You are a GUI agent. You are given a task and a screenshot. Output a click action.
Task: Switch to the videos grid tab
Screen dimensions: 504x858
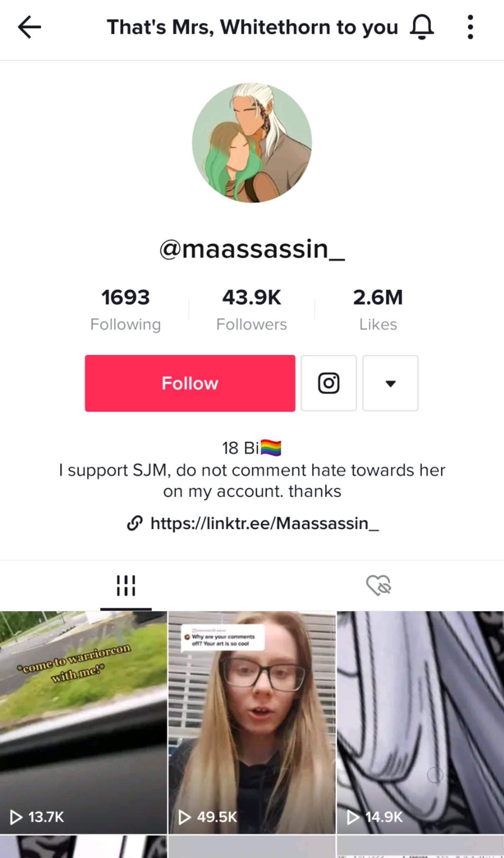[x=126, y=585]
